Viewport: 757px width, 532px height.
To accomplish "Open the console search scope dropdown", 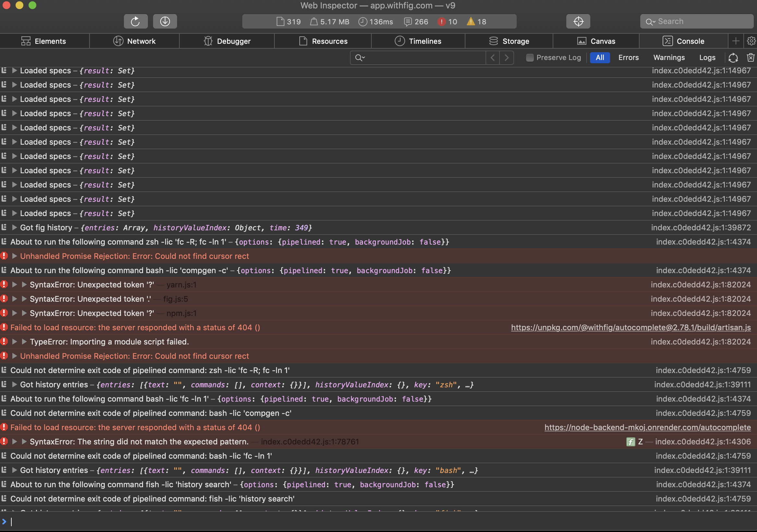I will (359, 57).
